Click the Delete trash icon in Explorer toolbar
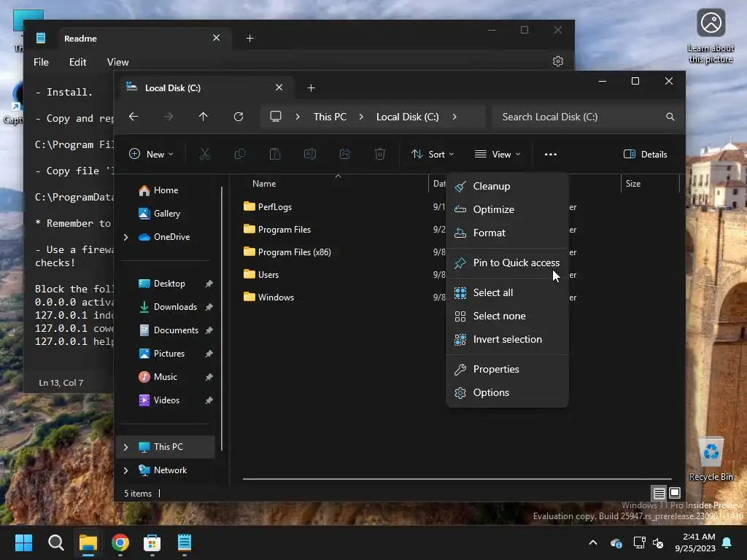This screenshot has width=747, height=560. pos(380,155)
